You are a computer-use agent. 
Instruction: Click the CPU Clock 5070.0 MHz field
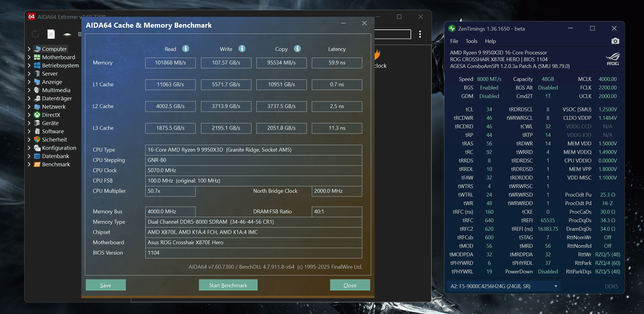253,170
